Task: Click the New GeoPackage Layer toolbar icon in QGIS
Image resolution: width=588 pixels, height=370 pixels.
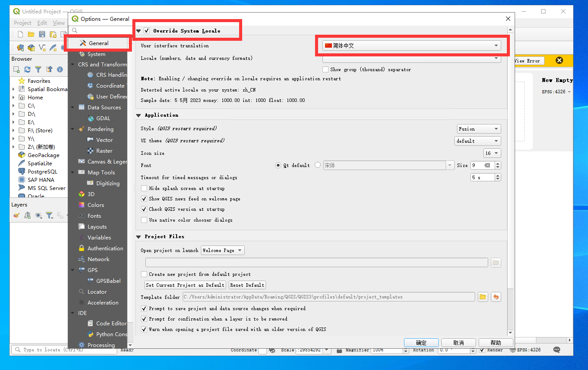Action: click(31, 47)
